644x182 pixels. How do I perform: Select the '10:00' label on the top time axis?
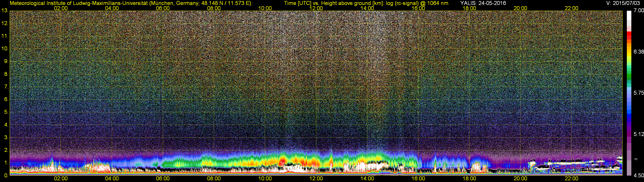click(x=265, y=8)
